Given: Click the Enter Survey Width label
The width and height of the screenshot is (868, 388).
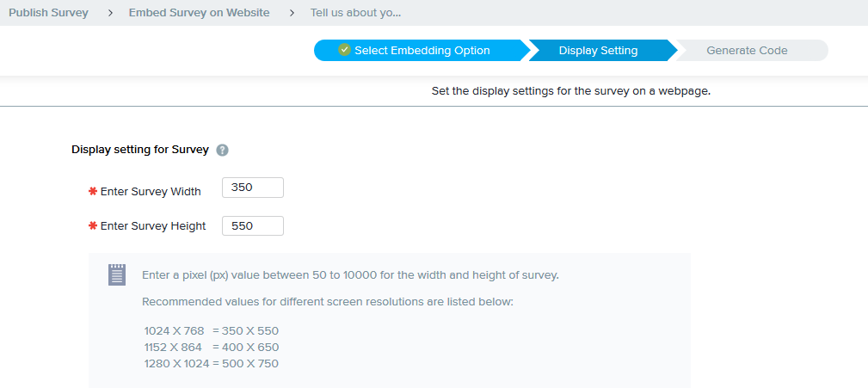Looking at the screenshot, I should [151, 191].
